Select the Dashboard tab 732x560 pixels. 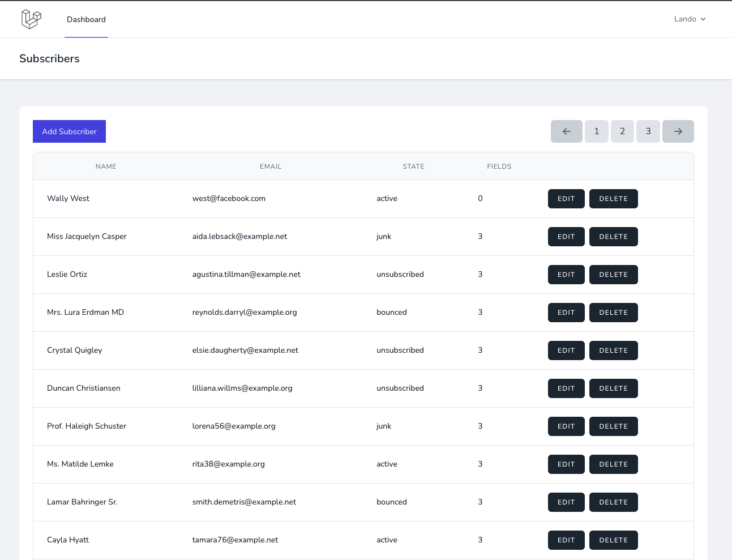(x=86, y=19)
